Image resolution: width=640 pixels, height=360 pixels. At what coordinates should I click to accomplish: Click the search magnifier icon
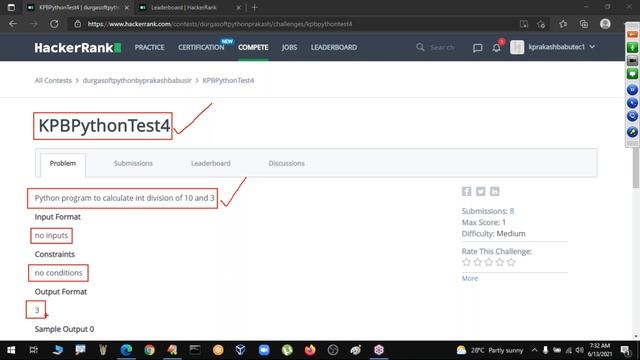pyautogui.click(x=420, y=47)
